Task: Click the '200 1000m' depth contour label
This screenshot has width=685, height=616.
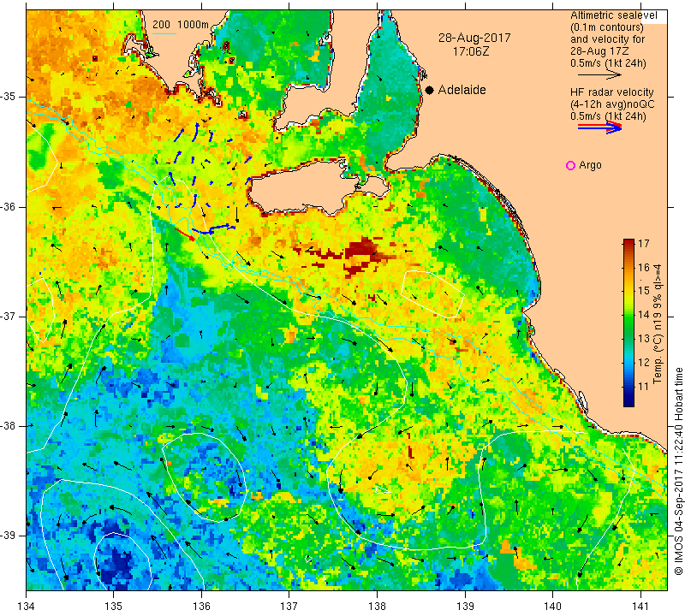Action: coord(181,25)
